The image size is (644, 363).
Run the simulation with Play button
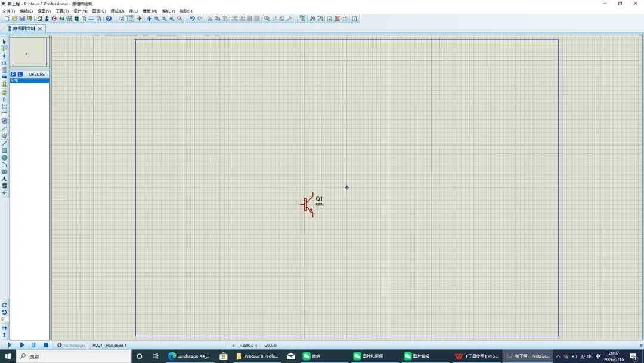tap(10, 345)
